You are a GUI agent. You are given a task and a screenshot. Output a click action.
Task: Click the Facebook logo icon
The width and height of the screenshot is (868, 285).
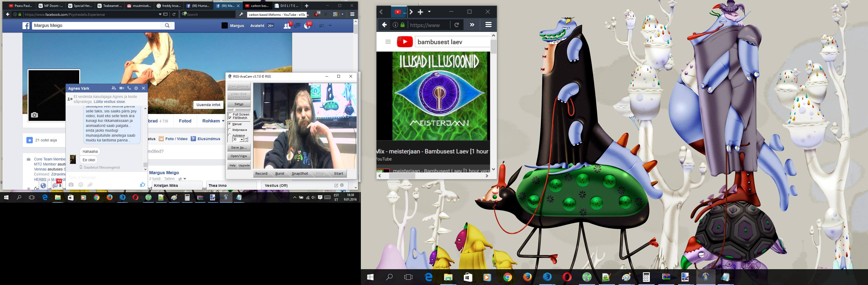tap(26, 26)
